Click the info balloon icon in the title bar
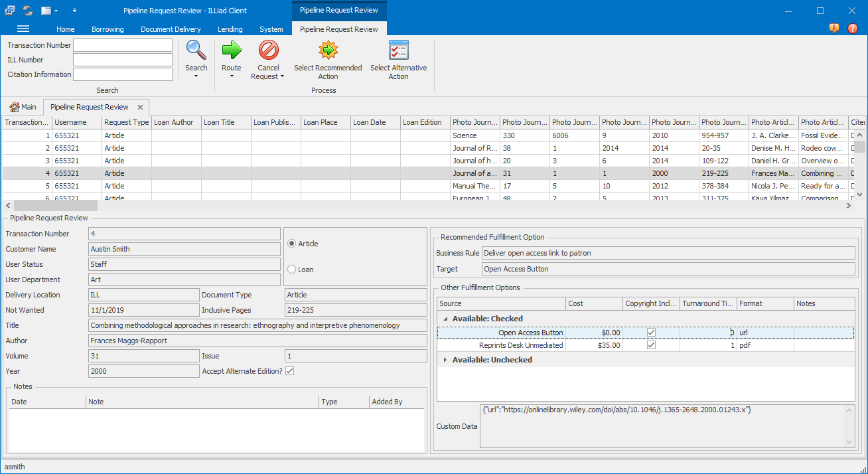 [833, 29]
